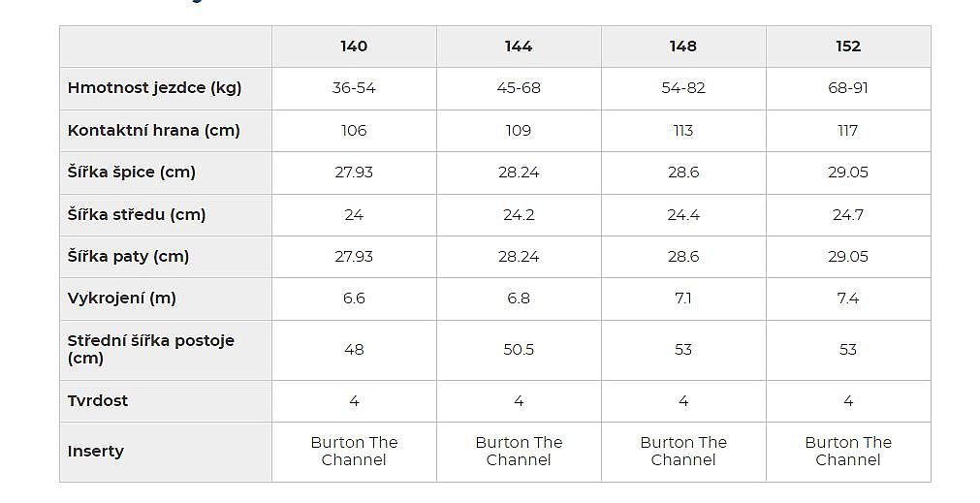Click the "Střední šířka postoje (cm)" label

click(x=150, y=350)
